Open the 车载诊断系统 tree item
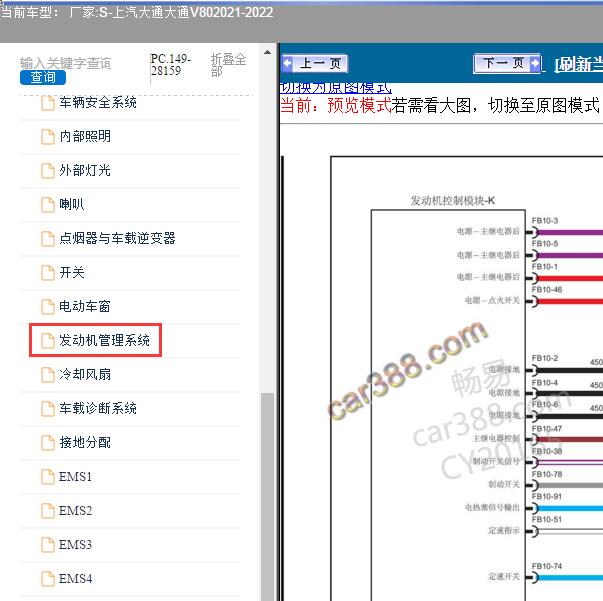Image resolution: width=603 pixels, height=601 pixels. [x=98, y=408]
